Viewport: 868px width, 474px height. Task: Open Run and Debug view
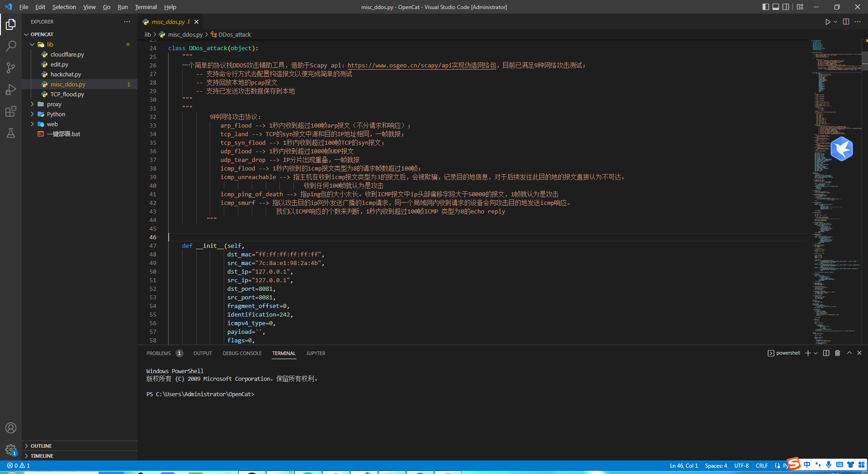(11, 90)
